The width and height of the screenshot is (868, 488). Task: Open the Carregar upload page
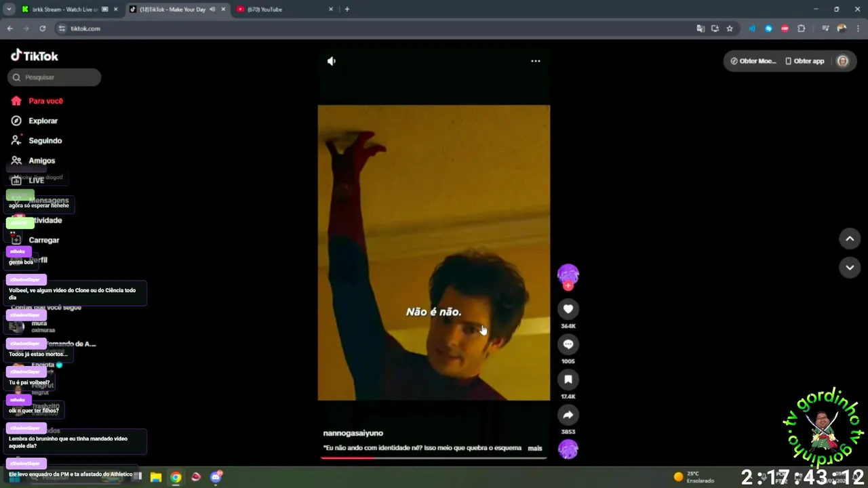pyautogui.click(x=35, y=240)
